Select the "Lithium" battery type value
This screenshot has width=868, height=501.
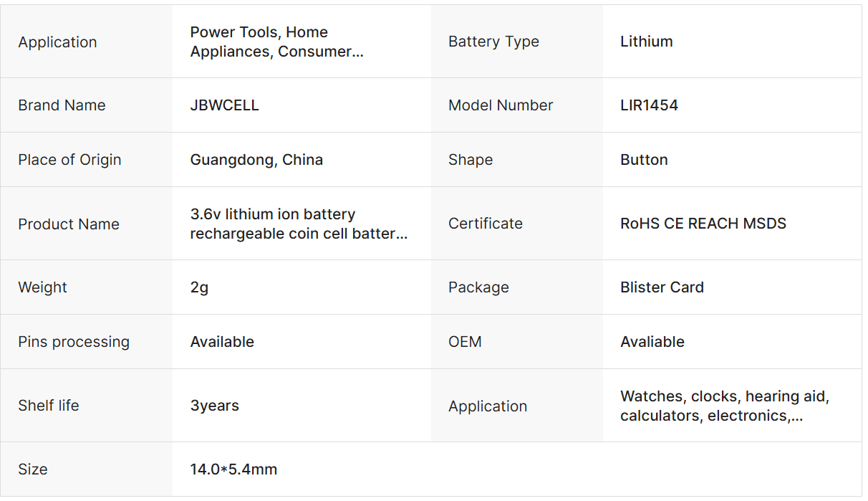tap(646, 42)
